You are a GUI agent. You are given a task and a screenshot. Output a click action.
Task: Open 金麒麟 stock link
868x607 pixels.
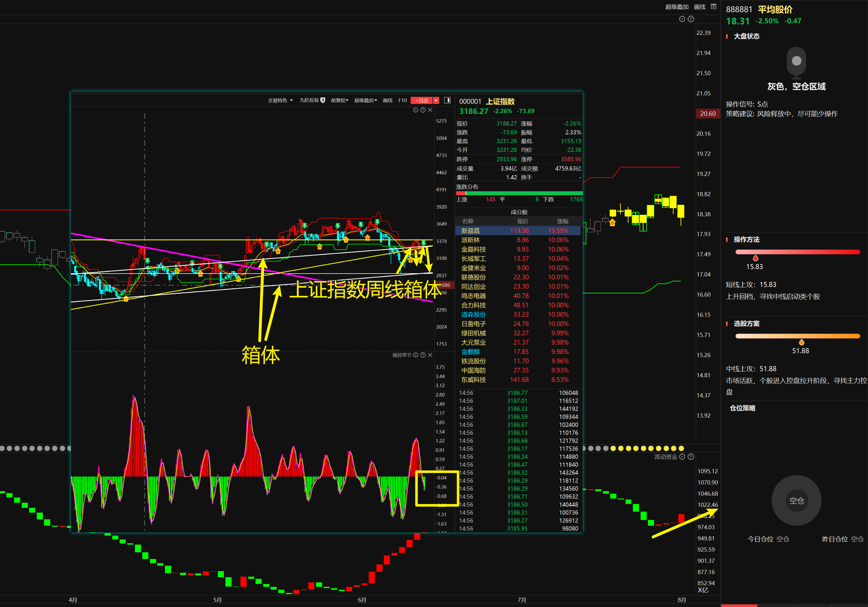point(470,352)
